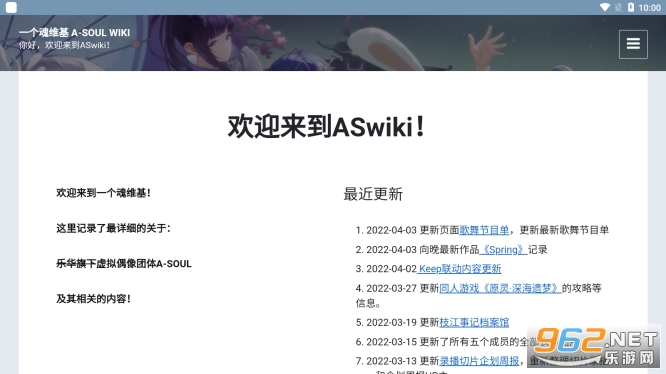Click the 2022-03-19 更新 entry text

click(x=402, y=322)
